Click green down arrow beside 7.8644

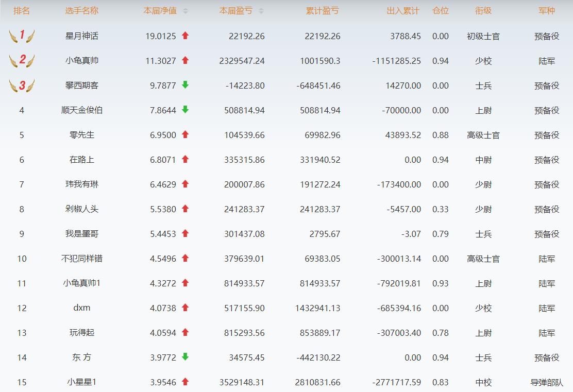(186, 110)
